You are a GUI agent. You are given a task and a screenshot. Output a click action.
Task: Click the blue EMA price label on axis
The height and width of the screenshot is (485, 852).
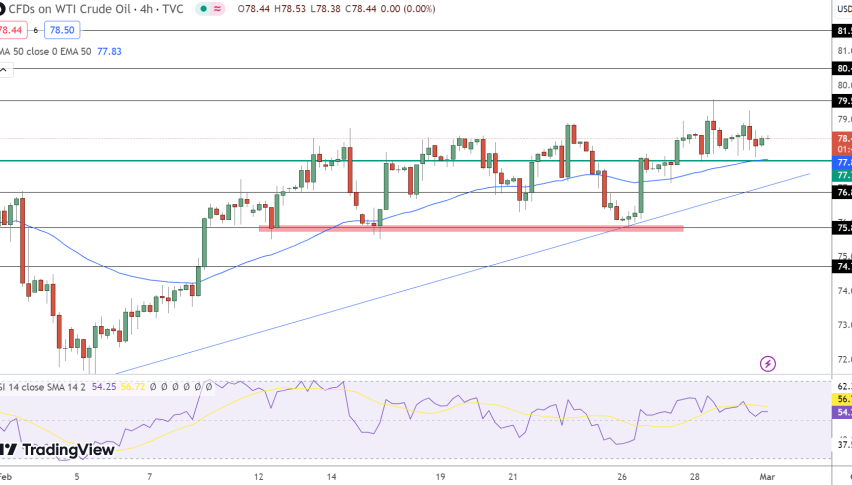click(842, 162)
